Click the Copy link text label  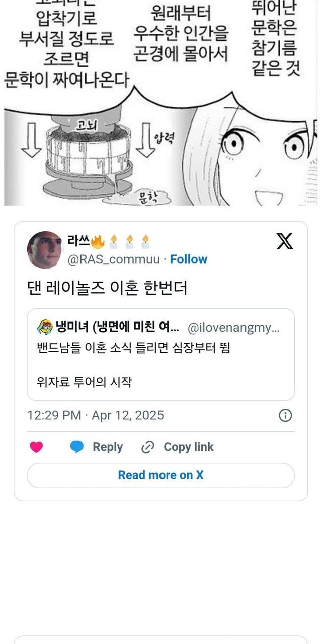[189, 447]
